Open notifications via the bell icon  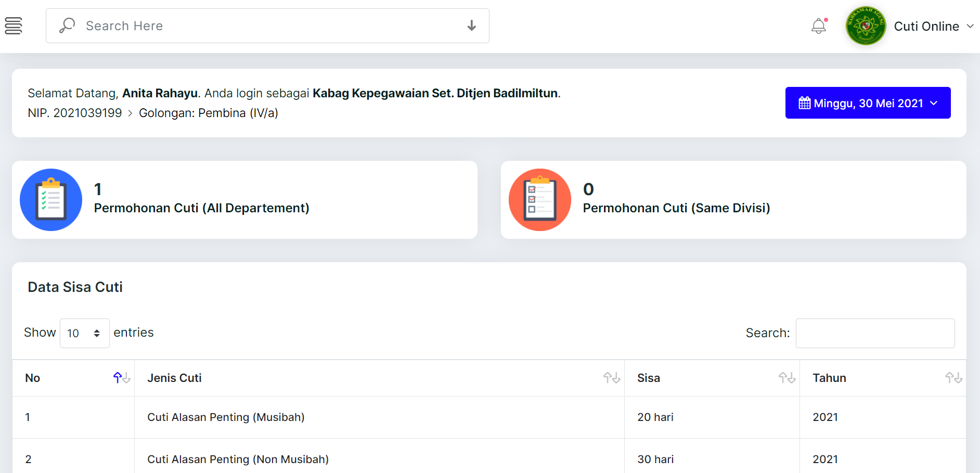tap(818, 25)
